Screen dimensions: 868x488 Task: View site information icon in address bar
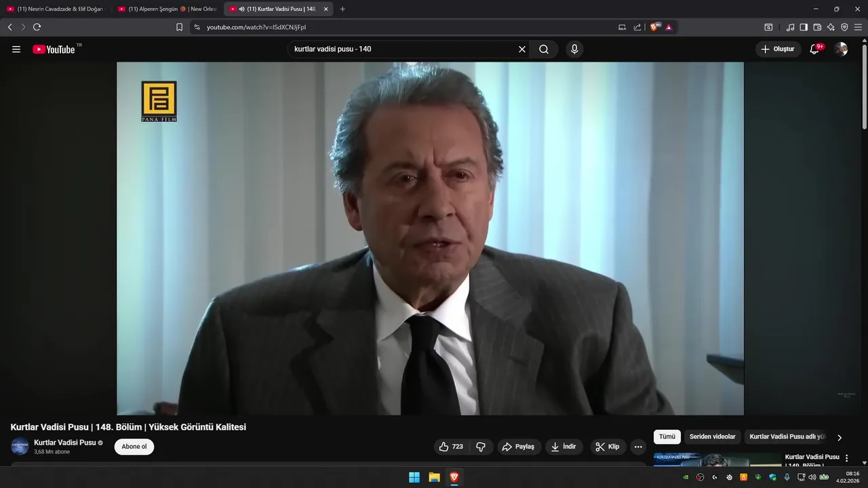pos(197,27)
